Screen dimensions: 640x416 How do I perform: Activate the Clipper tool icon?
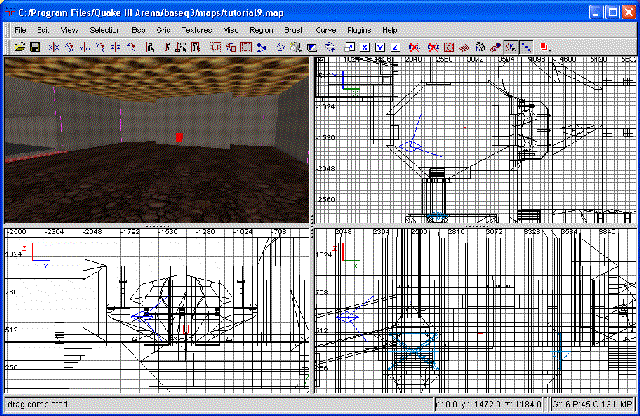coord(262,47)
